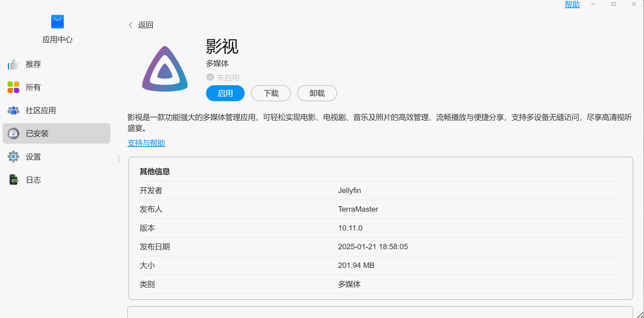Open the Recommended thumbs-up section
The height and width of the screenshot is (318, 644).
(13, 64)
